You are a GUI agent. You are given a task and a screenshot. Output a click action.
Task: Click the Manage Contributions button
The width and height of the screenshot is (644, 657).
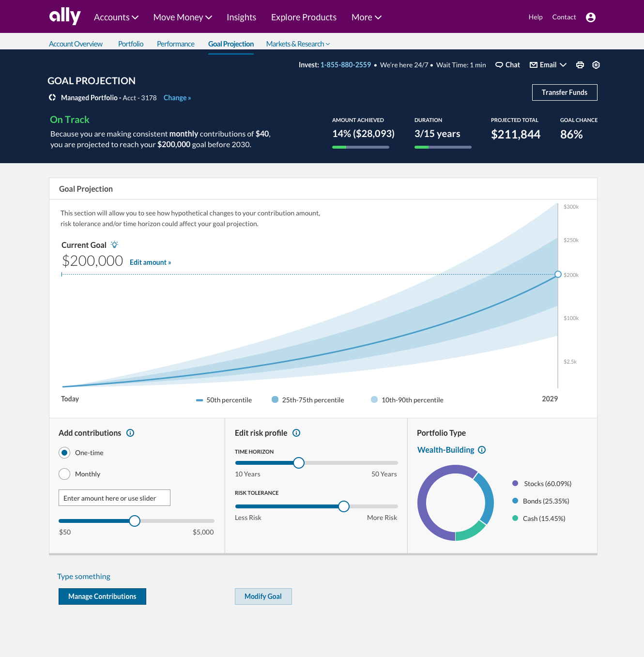click(x=102, y=596)
